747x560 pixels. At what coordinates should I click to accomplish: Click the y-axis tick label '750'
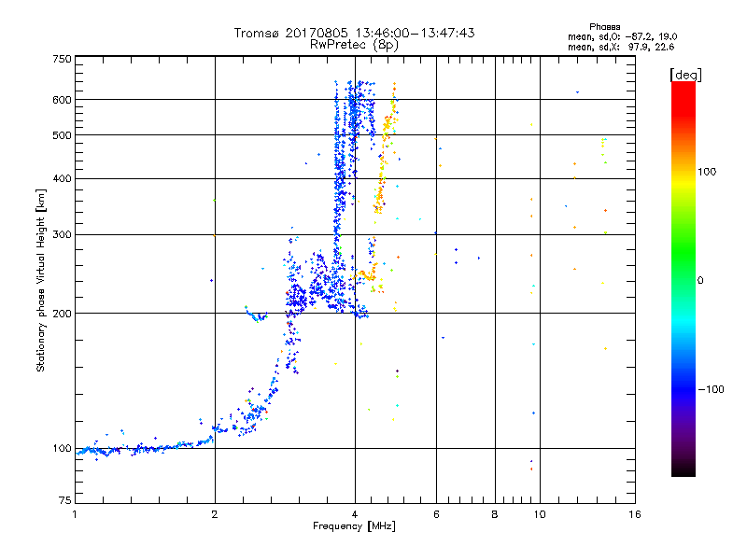pyautogui.click(x=62, y=59)
